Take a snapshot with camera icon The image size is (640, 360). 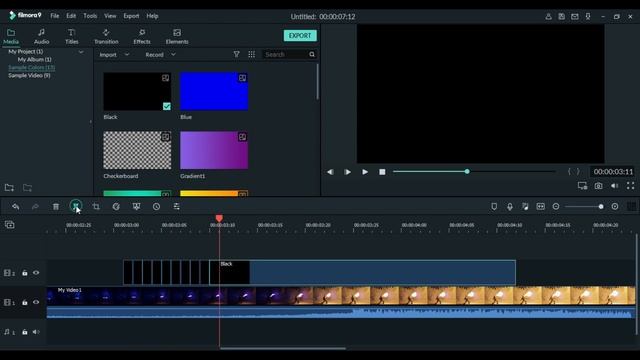click(x=598, y=186)
